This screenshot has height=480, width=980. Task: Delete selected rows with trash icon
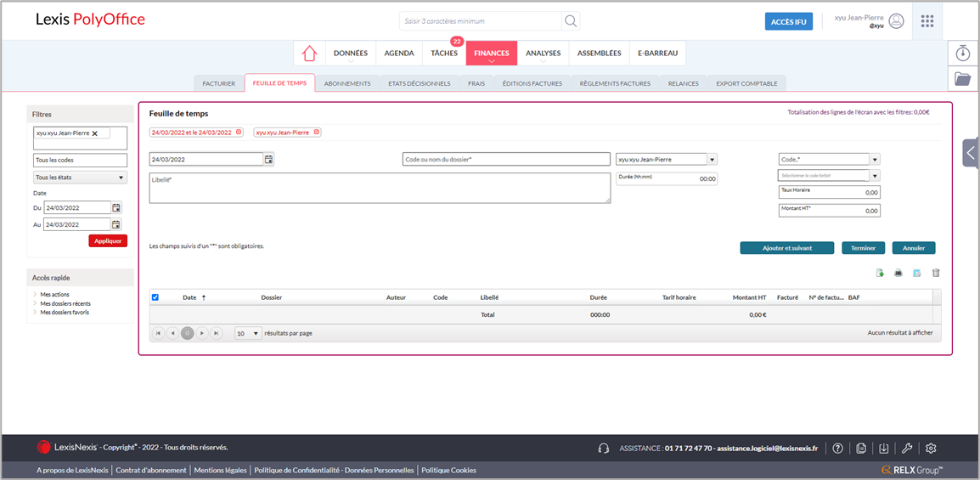tap(936, 274)
